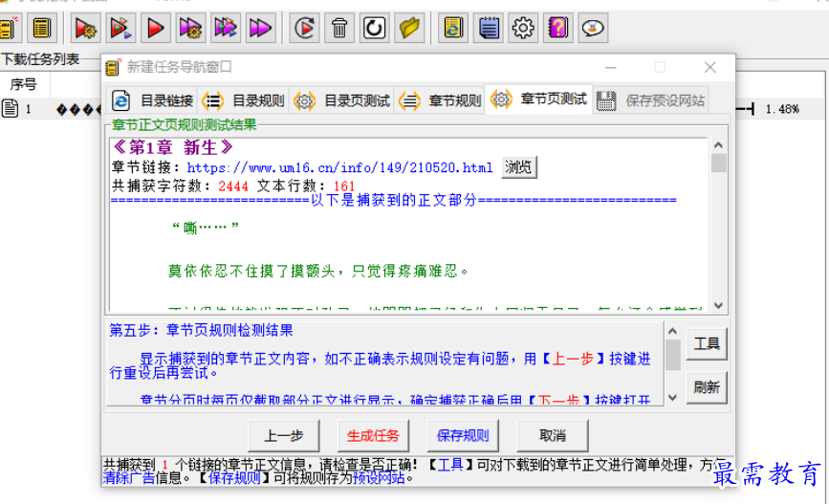
Task: Click the blue notepad icon in toolbar
Action: click(x=489, y=28)
